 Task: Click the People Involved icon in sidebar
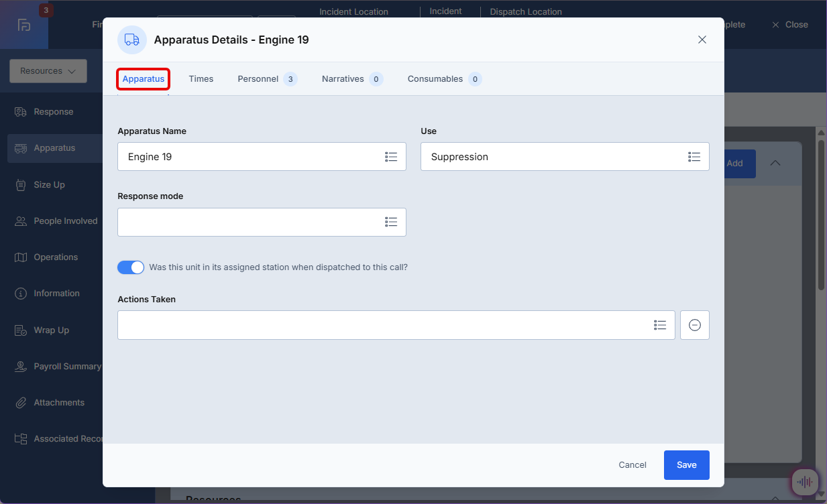21,221
